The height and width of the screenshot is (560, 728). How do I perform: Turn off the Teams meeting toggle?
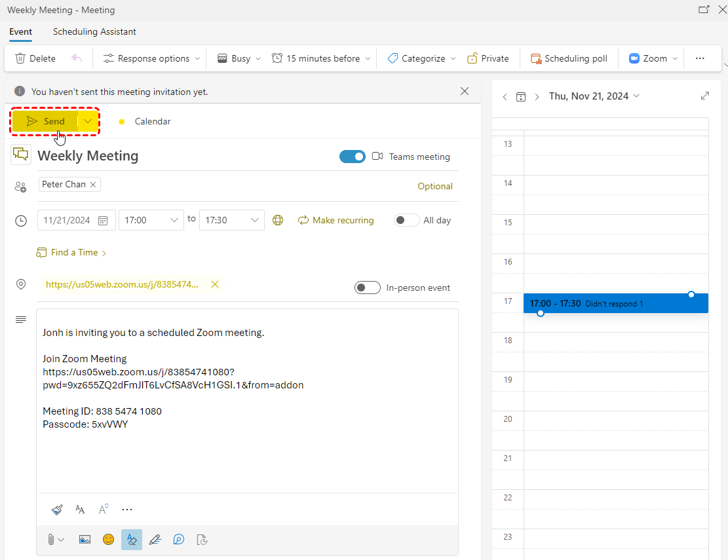[x=353, y=157]
